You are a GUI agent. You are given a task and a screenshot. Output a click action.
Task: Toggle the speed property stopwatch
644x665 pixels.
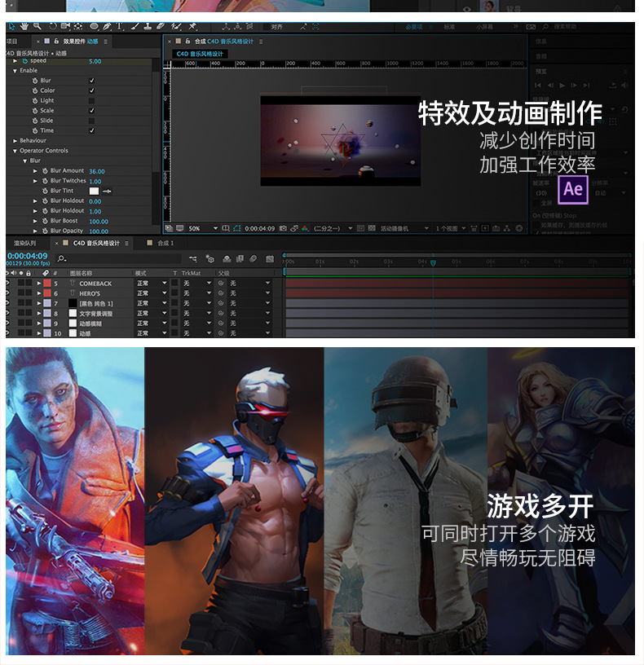(24, 61)
